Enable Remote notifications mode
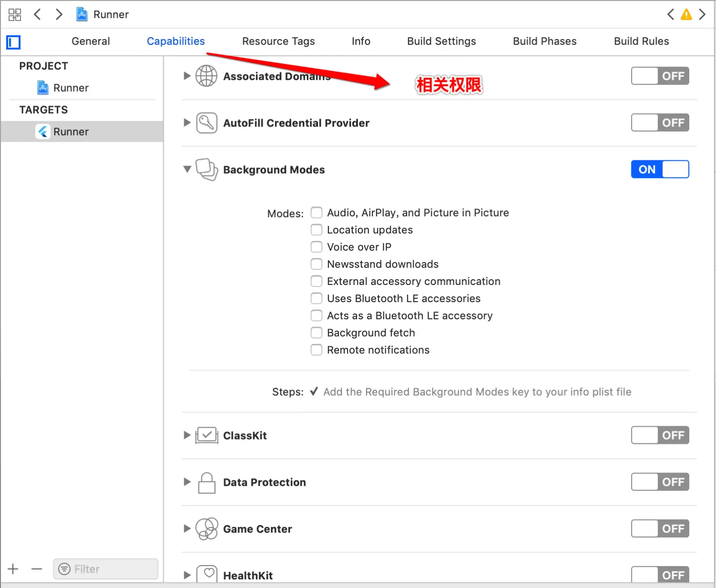 point(316,350)
